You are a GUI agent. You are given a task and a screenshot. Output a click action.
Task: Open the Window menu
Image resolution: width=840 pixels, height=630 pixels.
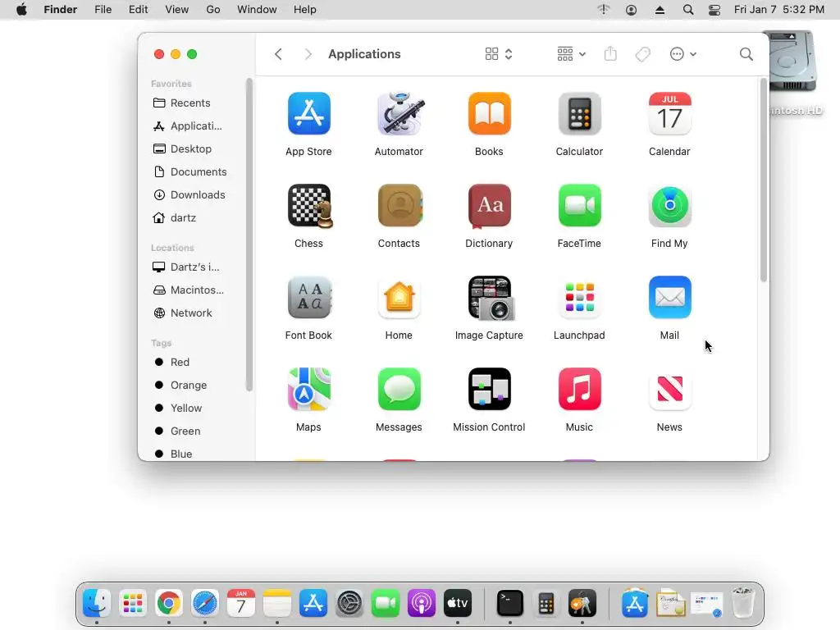tap(257, 10)
